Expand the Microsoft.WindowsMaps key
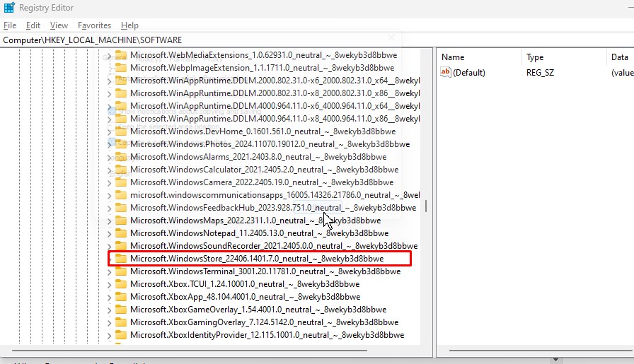 tap(110, 221)
